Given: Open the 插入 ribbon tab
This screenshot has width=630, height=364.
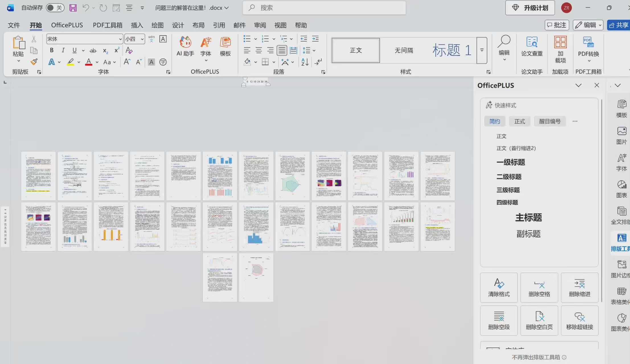Looking at the screenshot, I should click(x=137, y=25).
